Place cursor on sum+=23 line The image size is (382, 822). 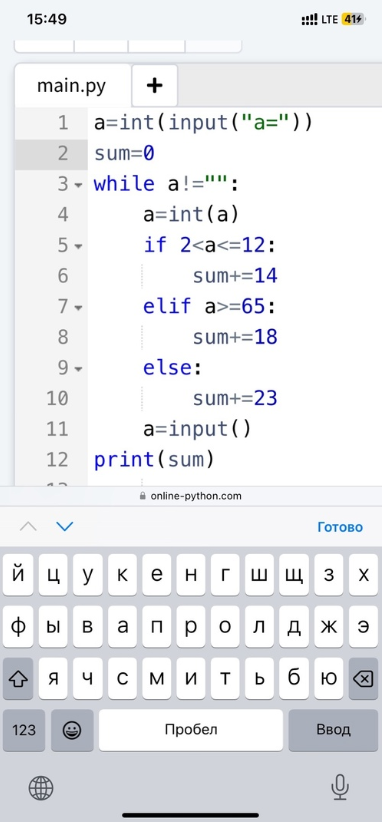point(235,399)
